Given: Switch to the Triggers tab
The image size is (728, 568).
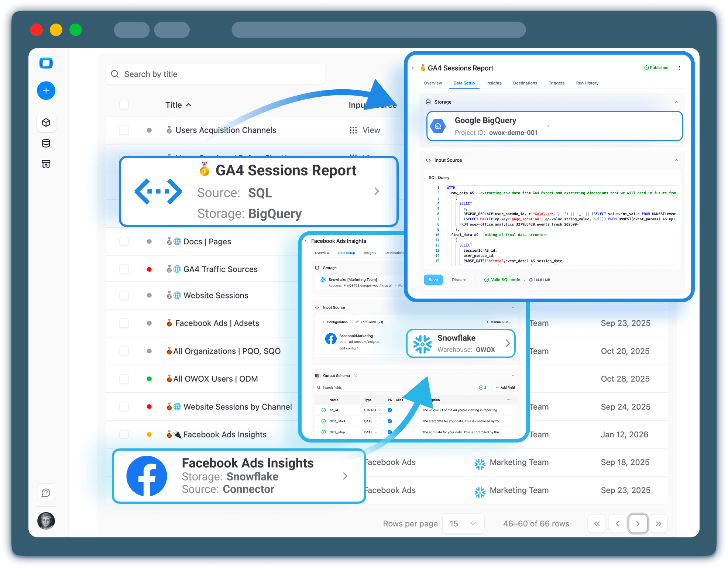Looking at the screenshot, I should click(x=556, y=83).
